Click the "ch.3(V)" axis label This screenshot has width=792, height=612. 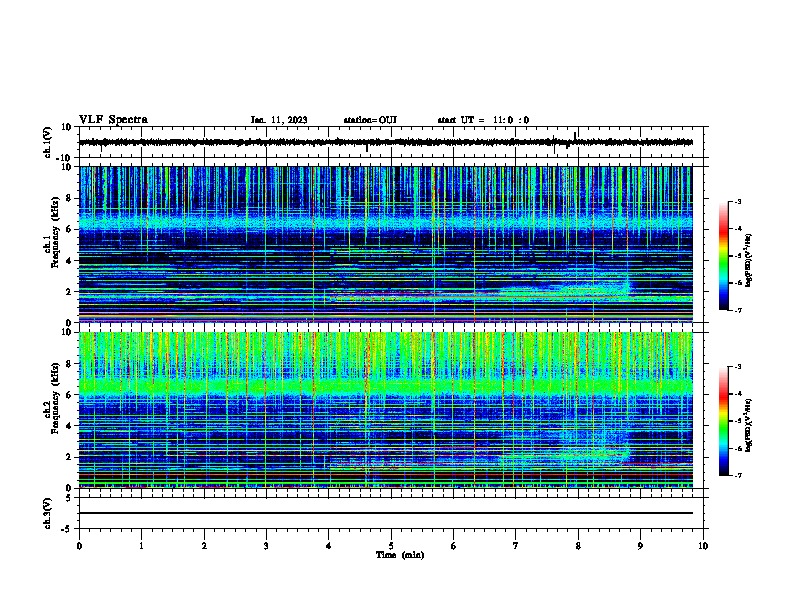coord(48,513)
